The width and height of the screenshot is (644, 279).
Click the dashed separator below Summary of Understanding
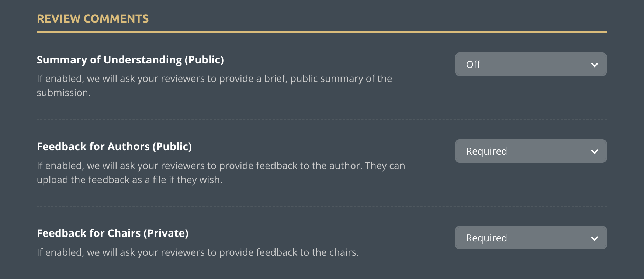pyautogui.click(x=322, y=119)
